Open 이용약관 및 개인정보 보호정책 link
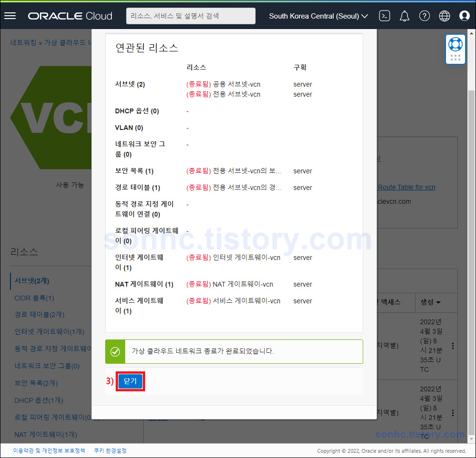 click(49, 451)
